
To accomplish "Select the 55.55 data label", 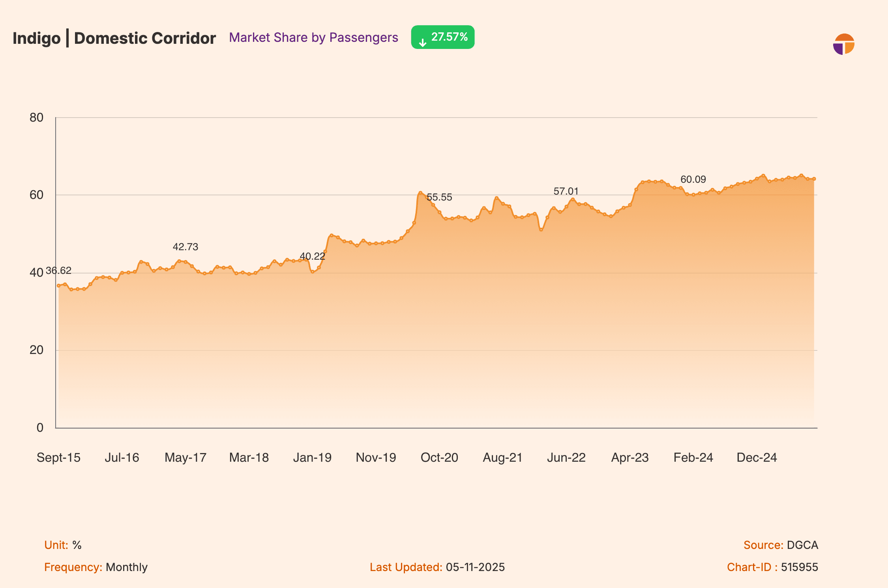I will click(x=439, y=197).
